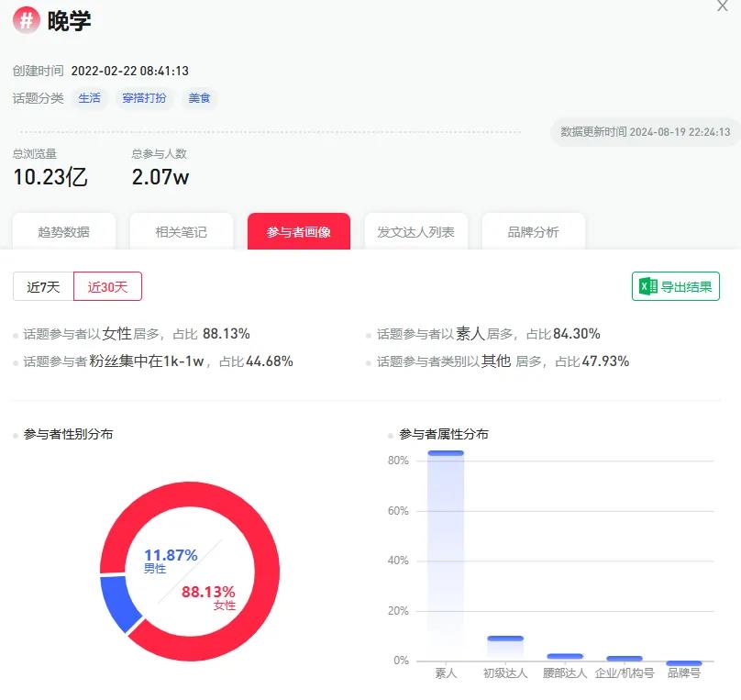Switch to the 相关笔记 tab
This screenshot has width=741, height=700.
pos(182,231)
